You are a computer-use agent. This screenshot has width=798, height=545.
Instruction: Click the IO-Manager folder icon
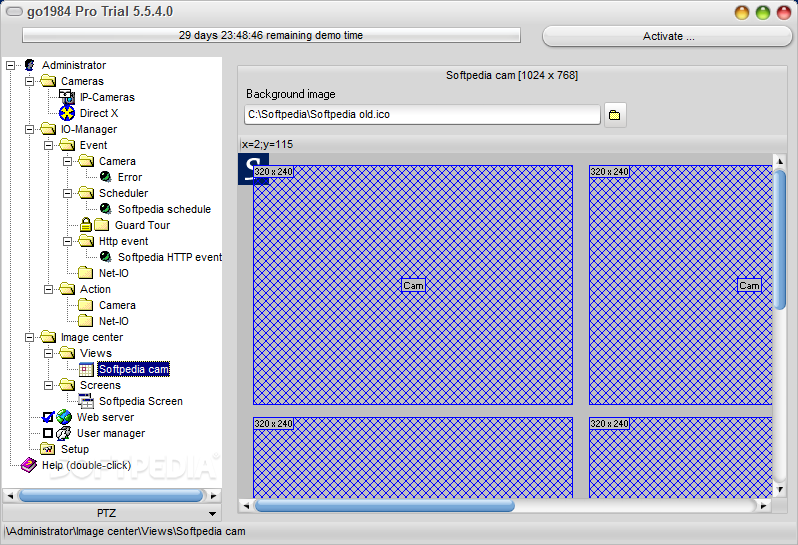coord(48,129)
